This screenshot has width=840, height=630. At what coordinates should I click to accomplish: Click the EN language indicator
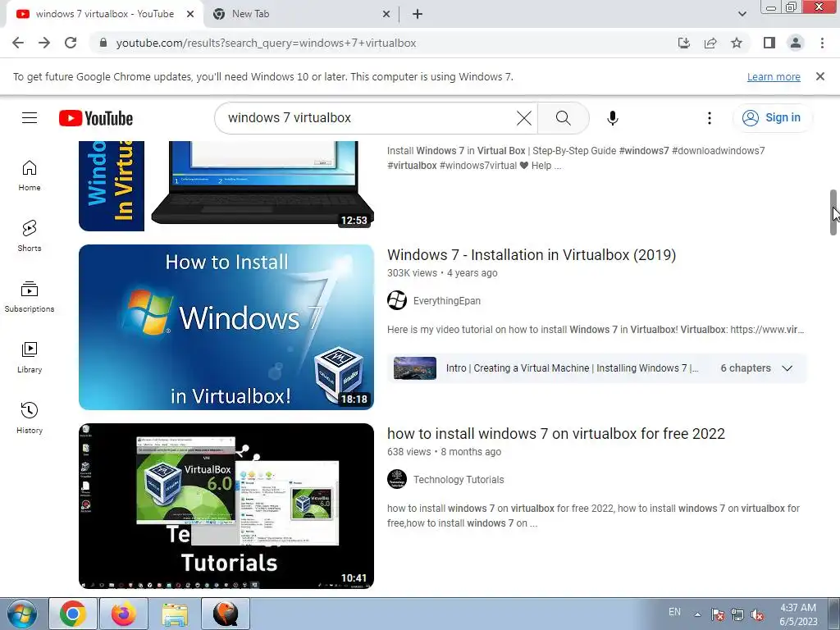674,612
